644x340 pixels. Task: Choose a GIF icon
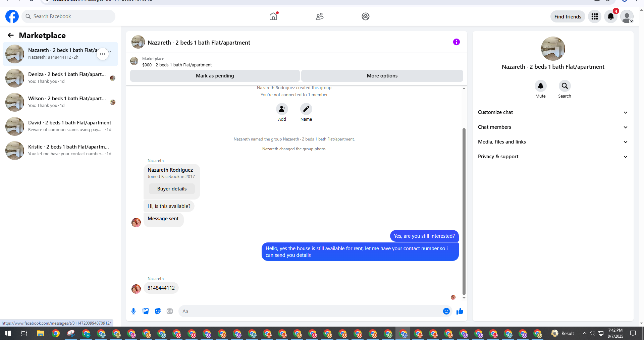[x=170, y=311]
